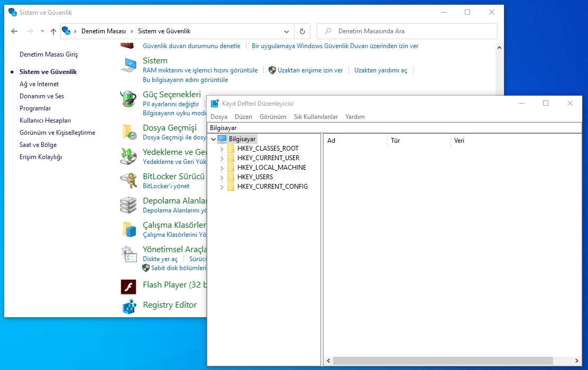
Task: Open BitLocker Sürücü via its key icon
Action: point(128,180)
